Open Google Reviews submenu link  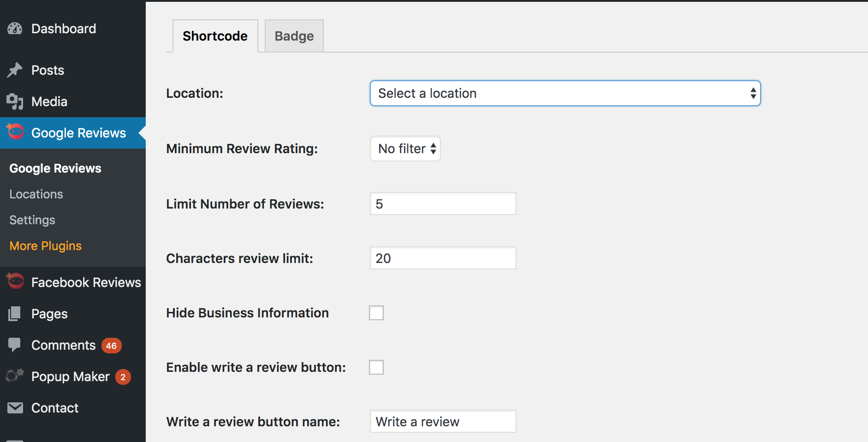[55, 168]
